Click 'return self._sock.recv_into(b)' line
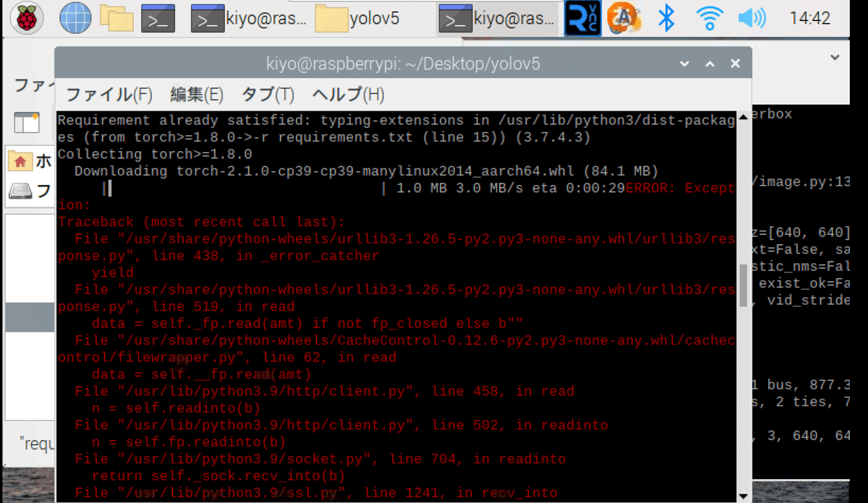868x503 pixels. tap(218, 476)
